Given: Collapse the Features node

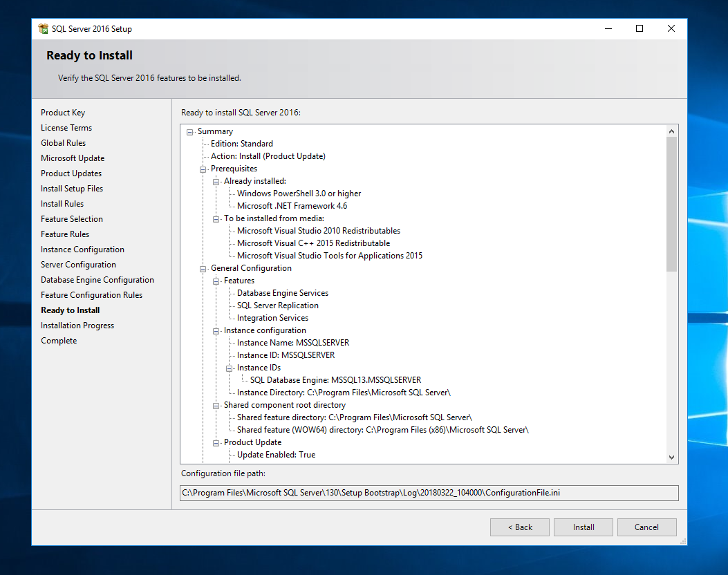Looking at the screenshot, I should point(216,280).
